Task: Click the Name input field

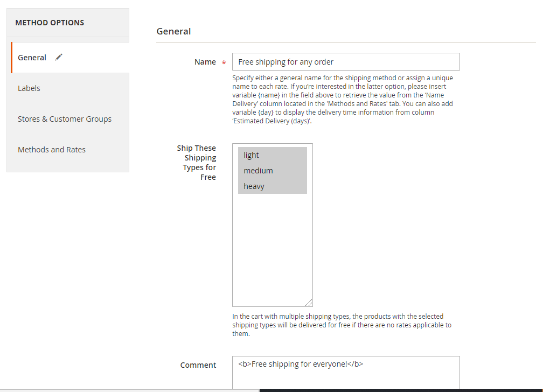Action: coord(346,61)
